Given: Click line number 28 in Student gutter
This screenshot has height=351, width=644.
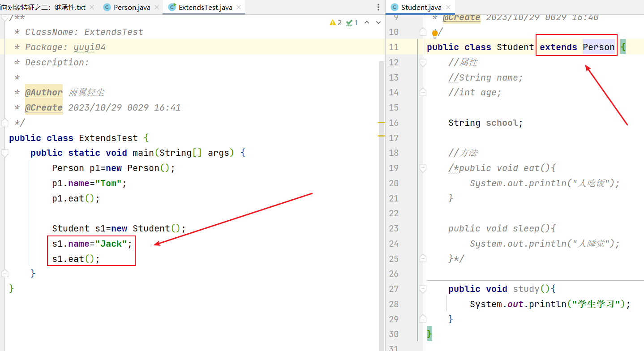Looking at the screenshot, I should [394, 304].
